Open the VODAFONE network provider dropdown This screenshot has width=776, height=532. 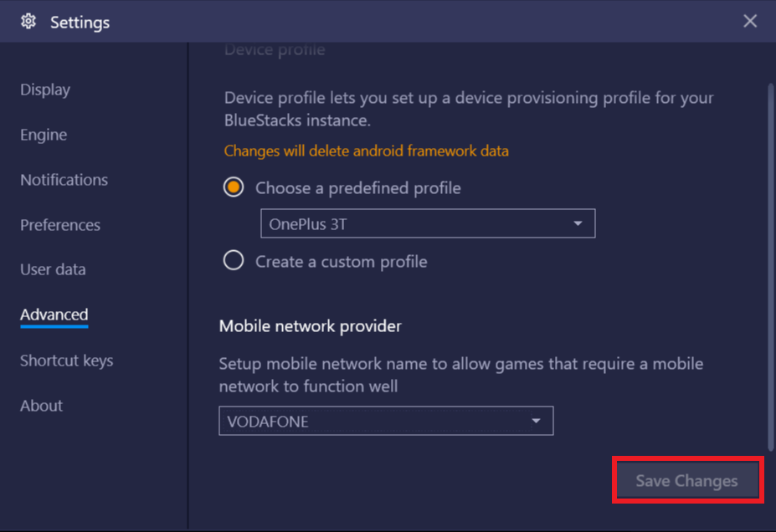[x=386, y=421]
